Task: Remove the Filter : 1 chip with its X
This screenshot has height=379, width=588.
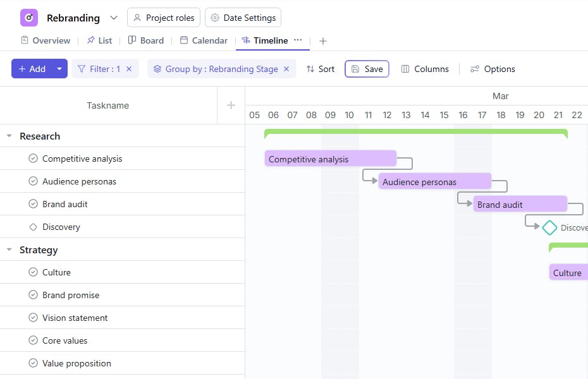Action: coord(129,69)
